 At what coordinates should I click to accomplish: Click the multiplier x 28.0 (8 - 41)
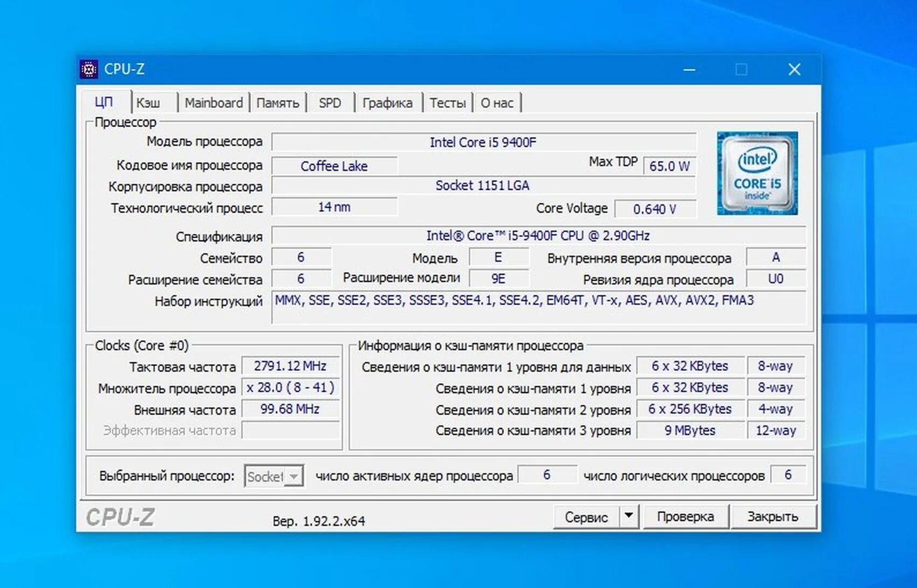click(290, 388)
